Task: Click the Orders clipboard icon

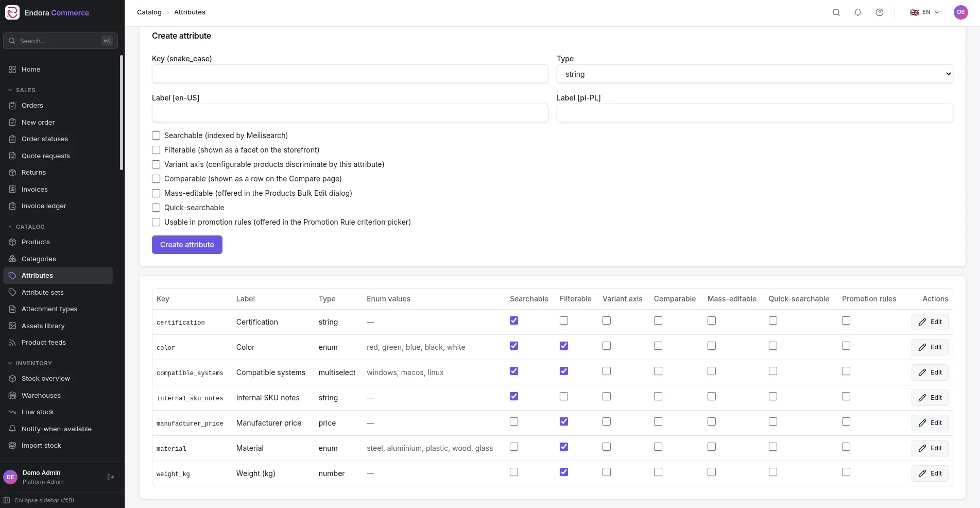Action: 12,106
